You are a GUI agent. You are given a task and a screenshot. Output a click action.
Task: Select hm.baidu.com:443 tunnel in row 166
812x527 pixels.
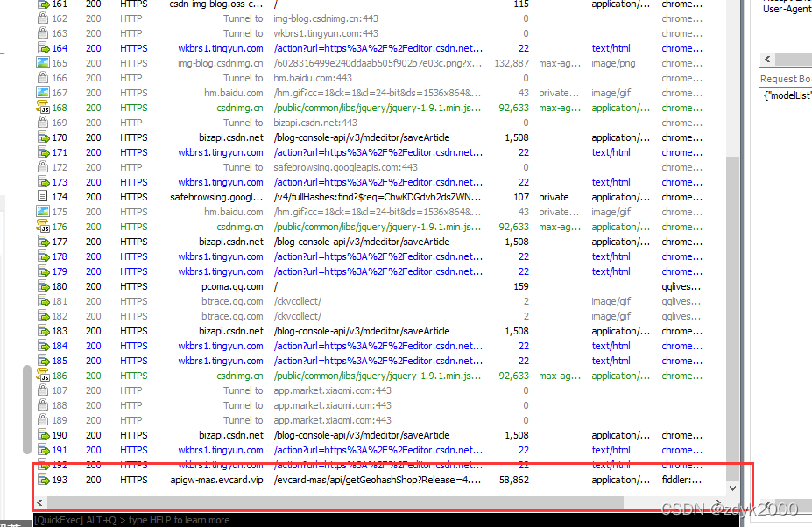click(313, 78)
